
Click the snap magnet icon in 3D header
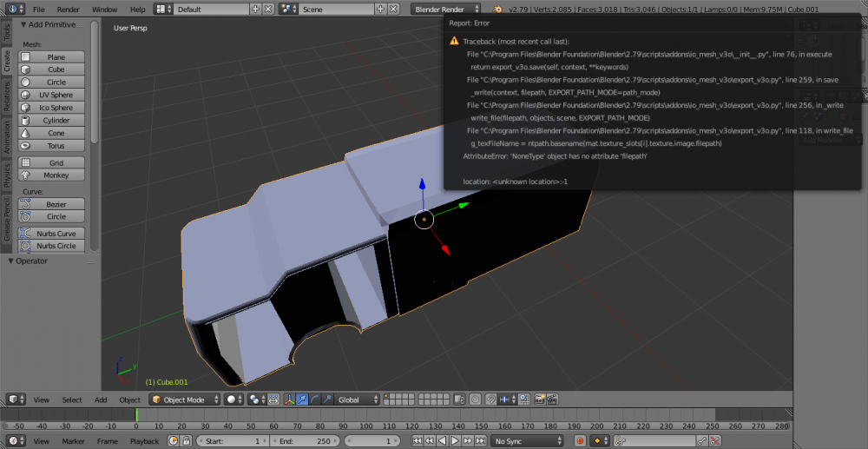(491, 399)
